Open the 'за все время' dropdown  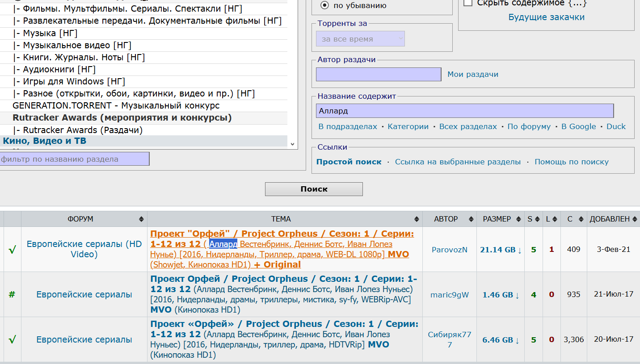(360, 39)
